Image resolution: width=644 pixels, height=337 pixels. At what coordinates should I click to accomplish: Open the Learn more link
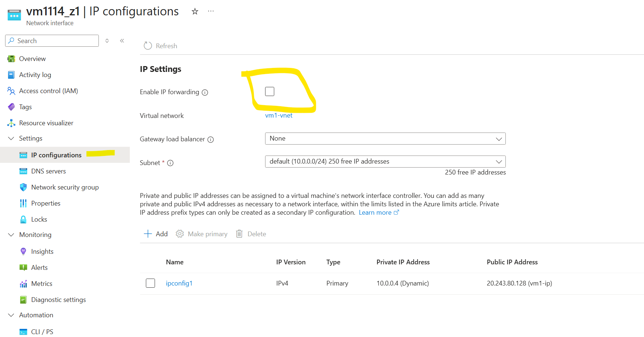point(379,212)
